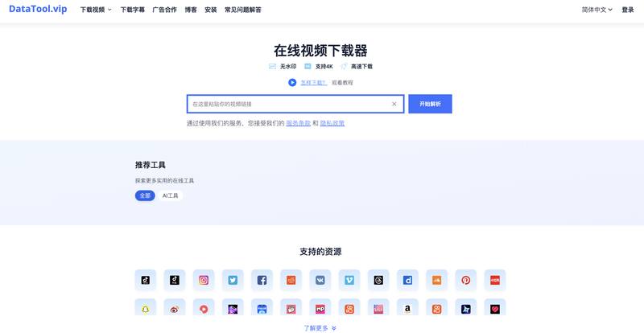Open the 隐私政策 link
644x333 pixels.
pos(332,123)
